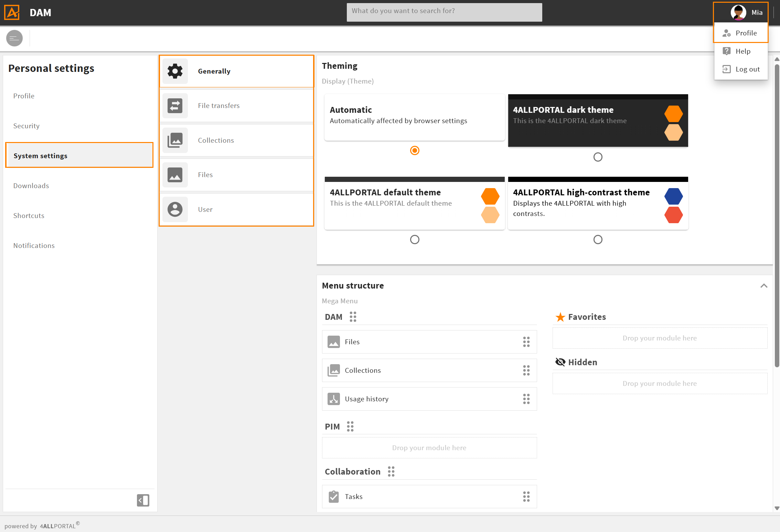Click the Profile person-gear icon in dropdown
The height and width of the screenshot is (532, 780).
point(727,33)
